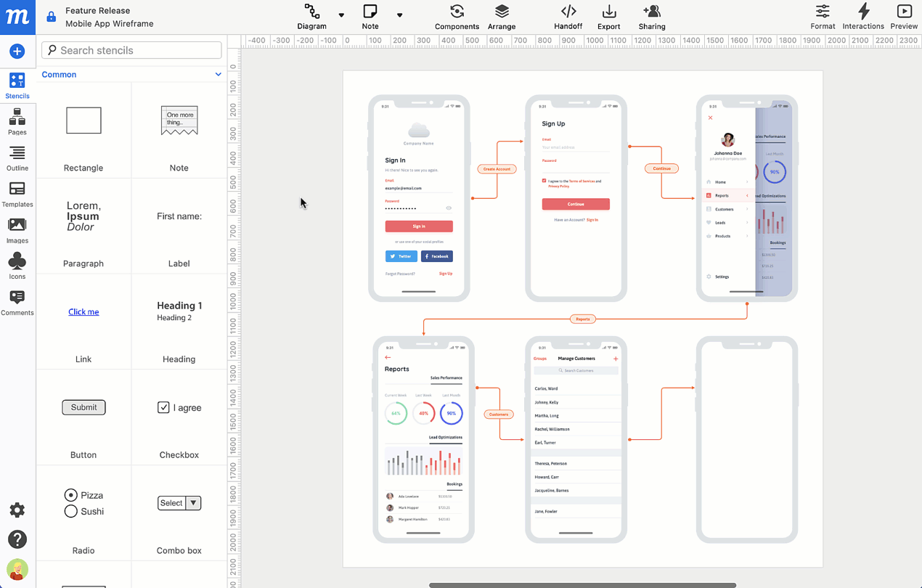Viewport: 922px width, 588px height.
Task: Select the Pizza radio button
Action: click(71, 495)
